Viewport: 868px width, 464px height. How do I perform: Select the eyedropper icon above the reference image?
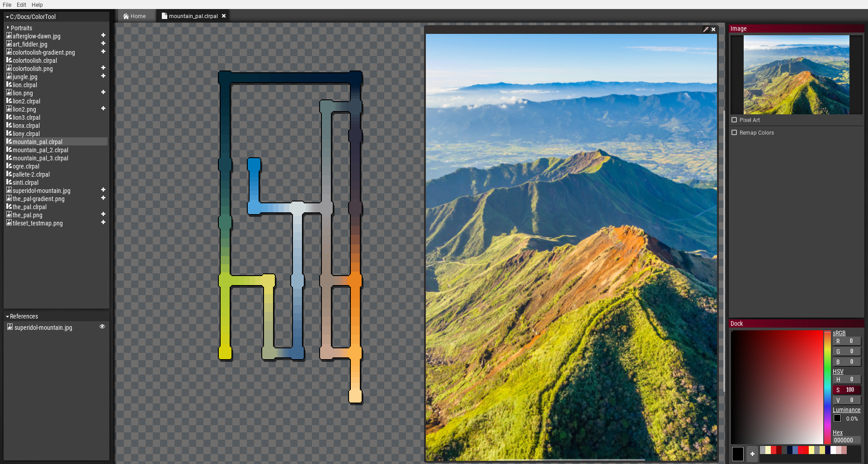pos(706,29)
